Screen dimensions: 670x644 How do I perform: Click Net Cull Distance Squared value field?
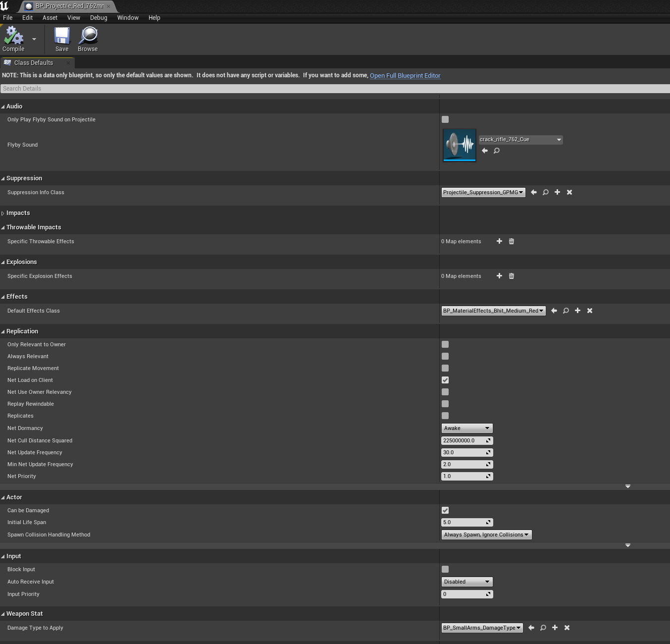[x=467, y=440]
